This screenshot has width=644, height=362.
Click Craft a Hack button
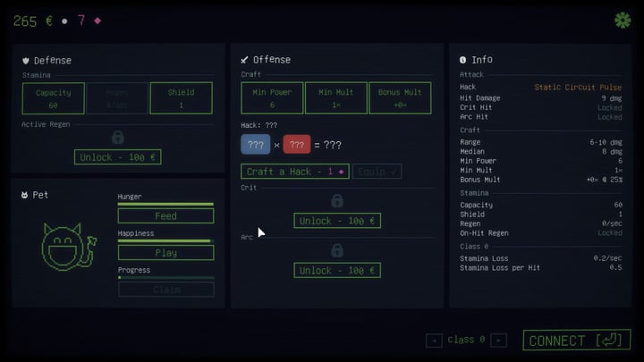(x=295, y=172)
